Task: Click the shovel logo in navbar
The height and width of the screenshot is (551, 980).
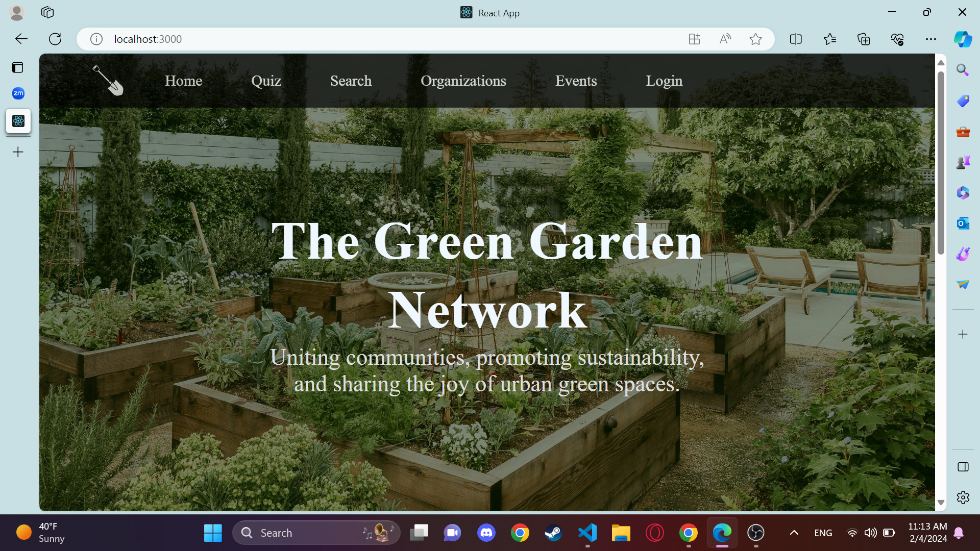Action: (108, 81)
